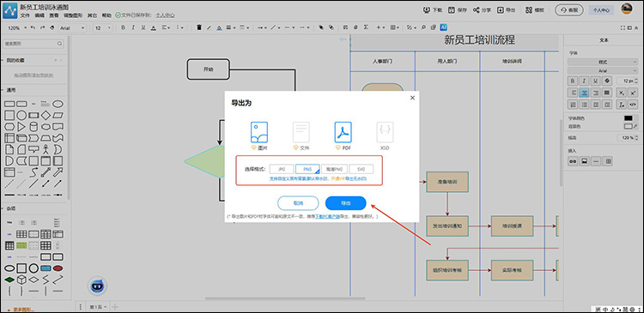Click the 第1页 page tab

98,307
